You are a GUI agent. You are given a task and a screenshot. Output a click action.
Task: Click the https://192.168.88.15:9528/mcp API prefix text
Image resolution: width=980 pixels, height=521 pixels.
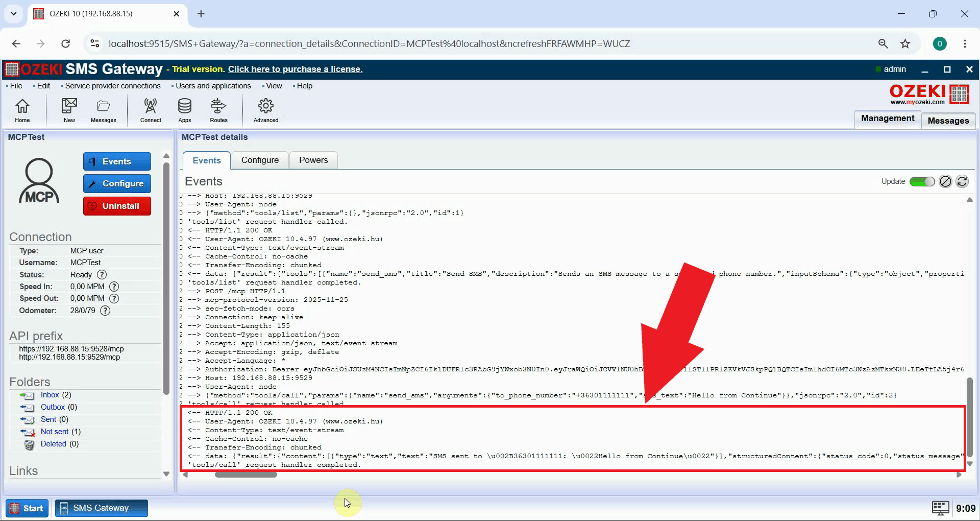pos(71,349)
